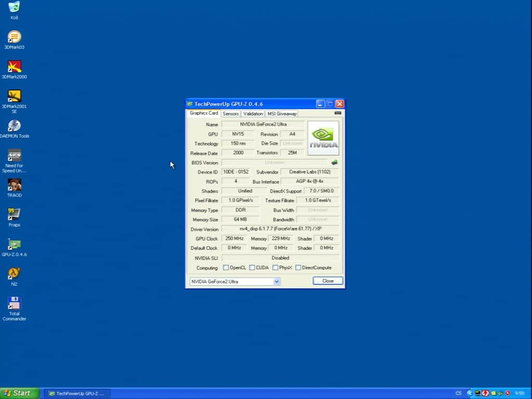Click the GPU Clock value 250 MHz

point(234,238)
